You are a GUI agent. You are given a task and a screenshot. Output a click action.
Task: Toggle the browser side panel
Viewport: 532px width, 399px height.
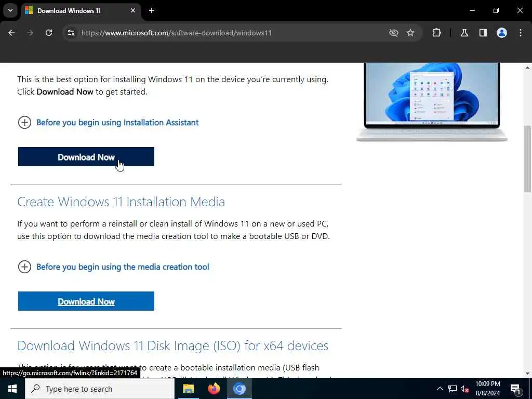[483, 33]
